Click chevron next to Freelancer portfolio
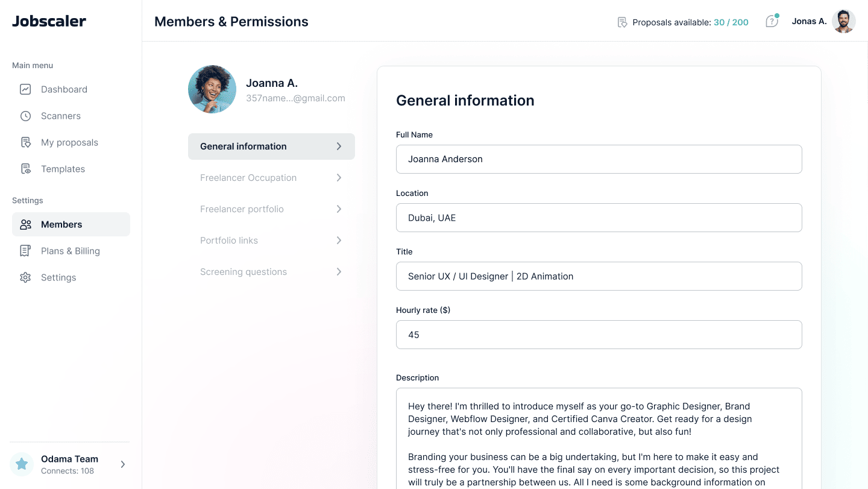Screen dimensions: 868x489 [x=339, y=209]
